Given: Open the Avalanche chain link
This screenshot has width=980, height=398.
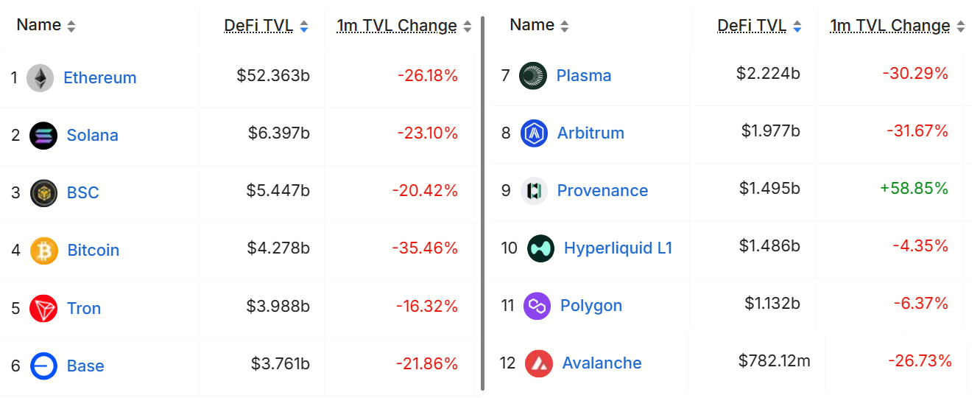Looking at the screenshot, I should tap(602, 363).
